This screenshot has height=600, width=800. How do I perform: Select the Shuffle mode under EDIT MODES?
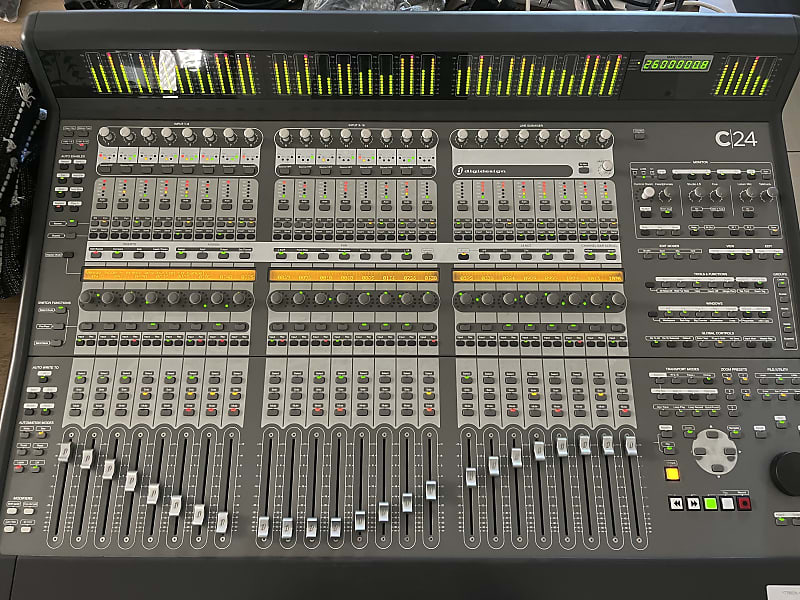tap(648, 258)
